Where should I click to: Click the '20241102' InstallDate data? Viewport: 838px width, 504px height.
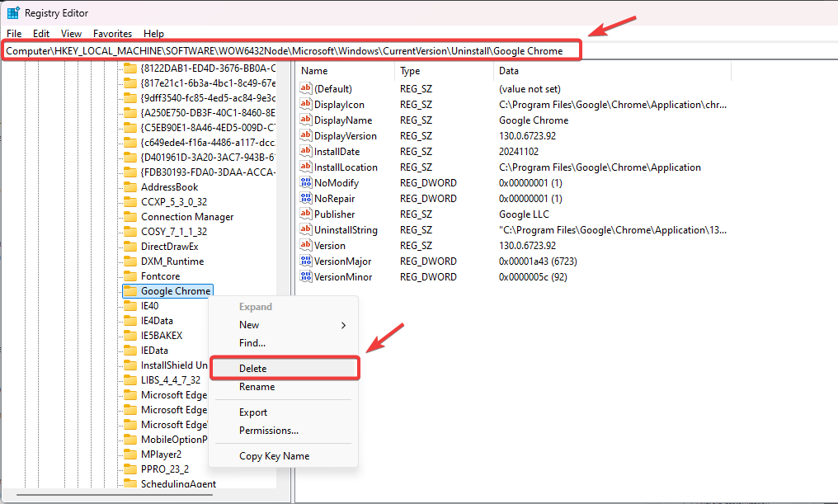[519, 151]
